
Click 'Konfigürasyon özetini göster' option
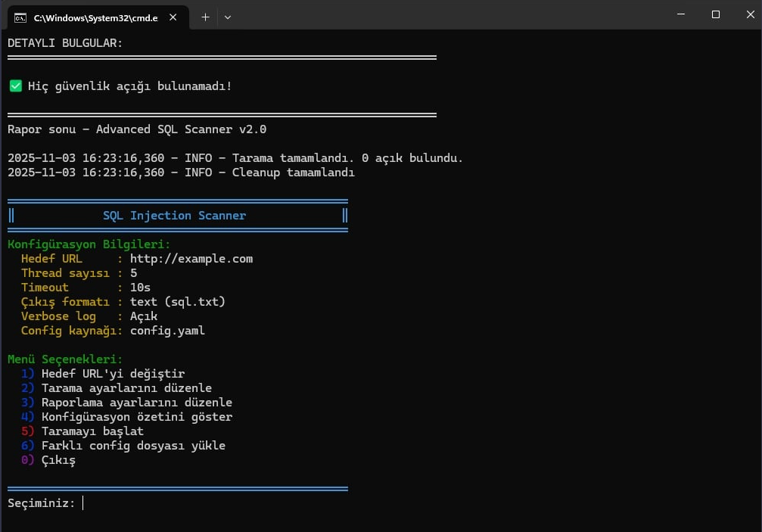137,417
